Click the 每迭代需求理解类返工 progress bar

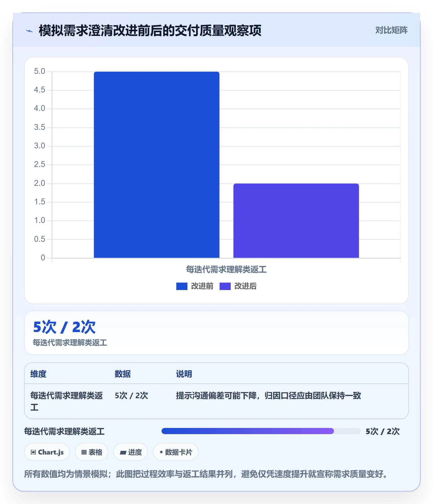(x=261, y=431)
